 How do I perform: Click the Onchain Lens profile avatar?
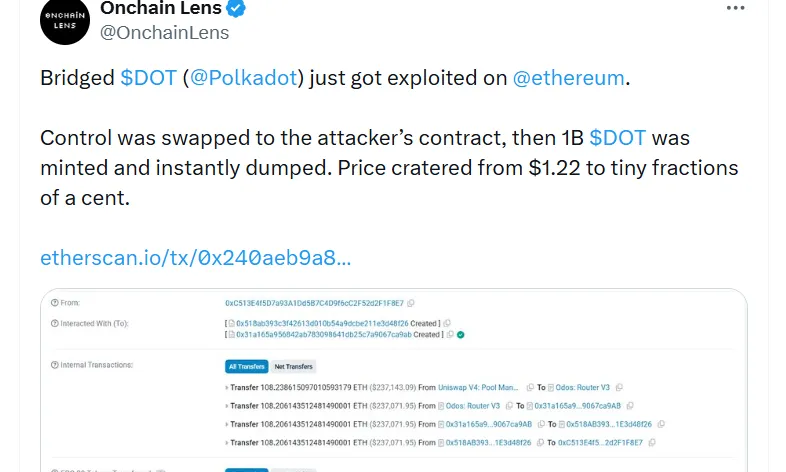pos(65,20)
